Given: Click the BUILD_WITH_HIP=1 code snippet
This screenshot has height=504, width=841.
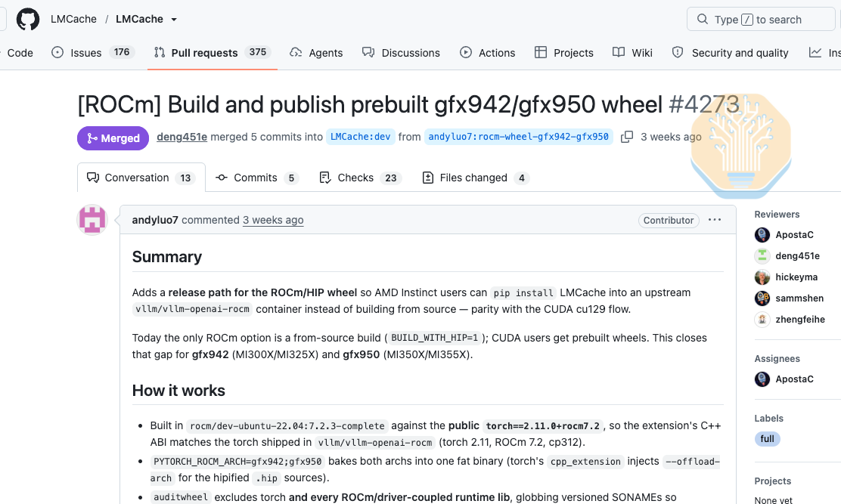Looking at the screenshot, I should 434,338.
